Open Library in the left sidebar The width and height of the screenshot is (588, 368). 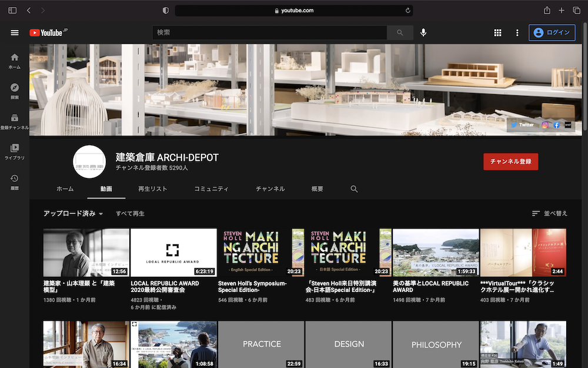click(15, 152)
